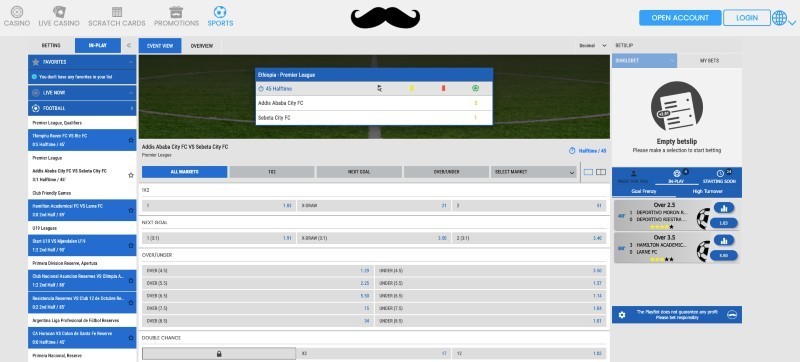
Task: Open stats for Over 2.5 tip
Action: point(724,208)
